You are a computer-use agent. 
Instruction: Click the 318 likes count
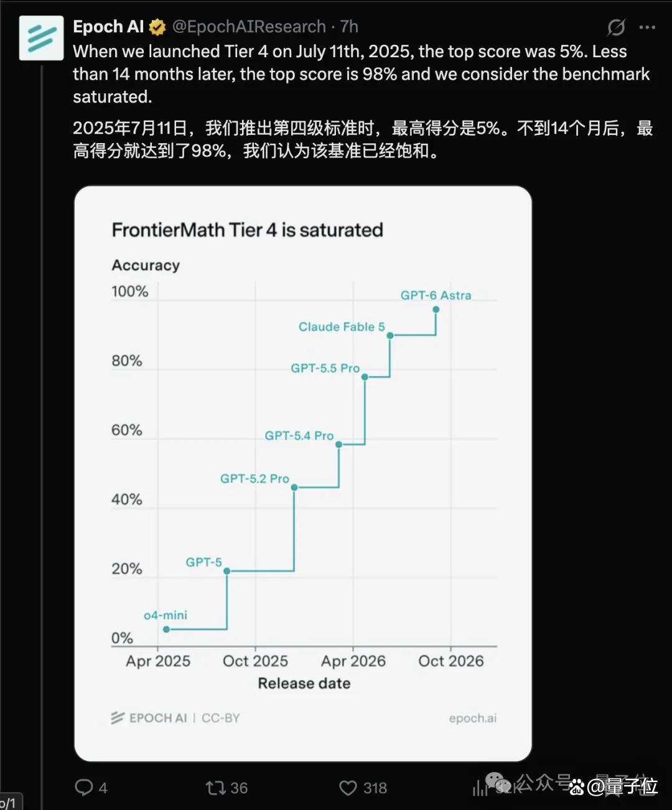[x=375, y=788]
